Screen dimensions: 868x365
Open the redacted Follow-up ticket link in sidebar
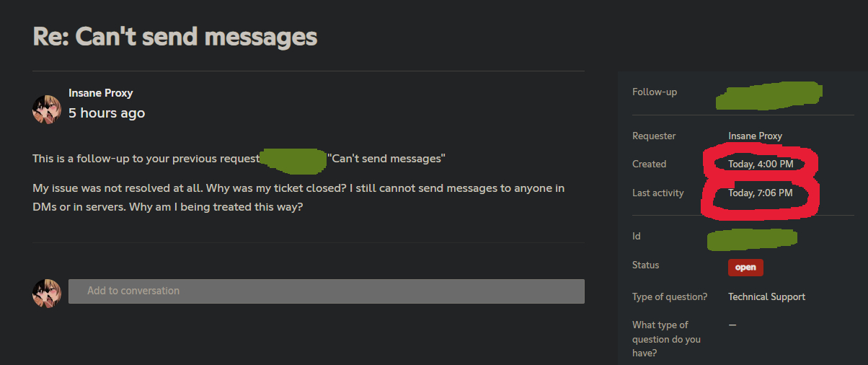click(x=769, y=95)
